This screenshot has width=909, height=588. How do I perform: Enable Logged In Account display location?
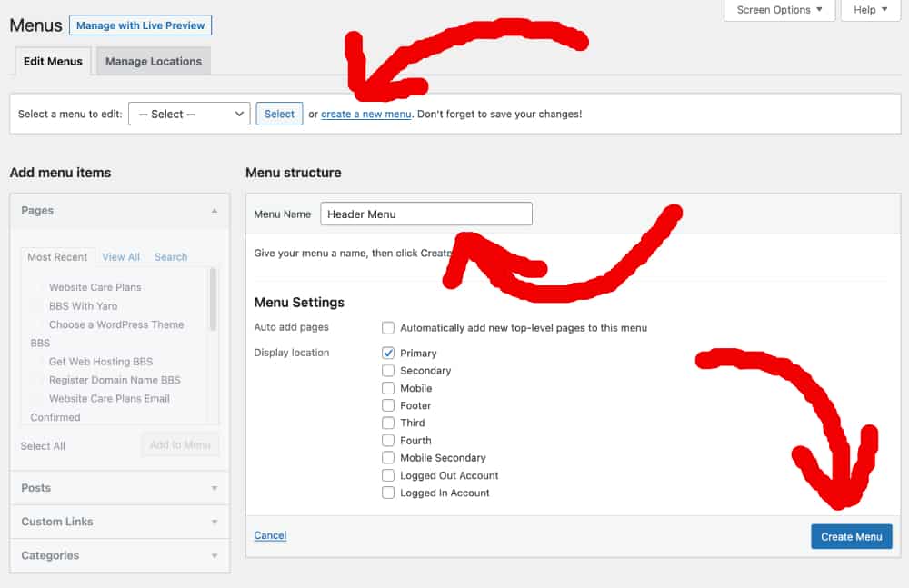coord(388,493)
